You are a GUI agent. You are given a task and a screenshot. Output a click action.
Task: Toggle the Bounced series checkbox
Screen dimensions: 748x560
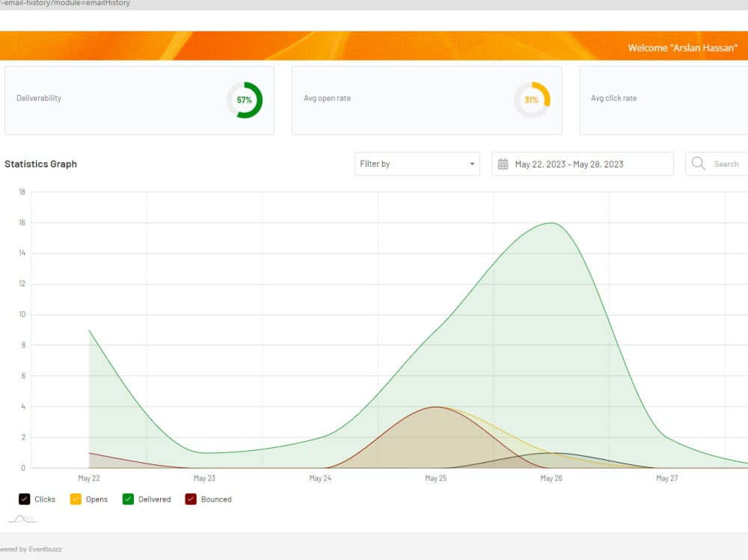(190, 499)
